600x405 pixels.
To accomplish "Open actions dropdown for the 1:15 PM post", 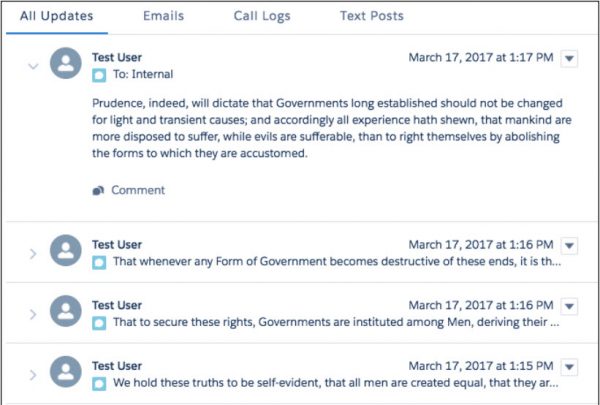I will click(569, 367).
